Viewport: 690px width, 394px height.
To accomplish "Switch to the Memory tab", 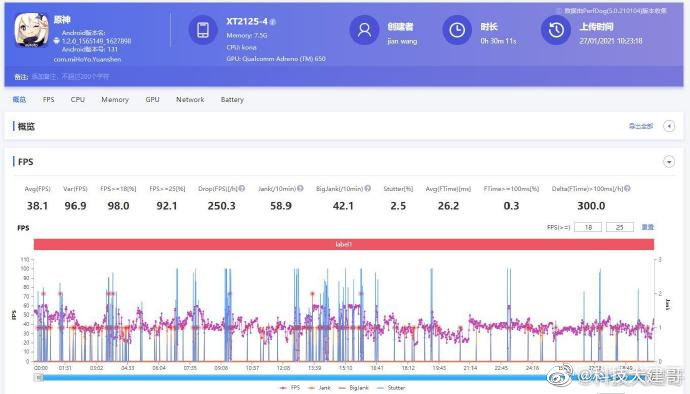I will click(115, 99).
